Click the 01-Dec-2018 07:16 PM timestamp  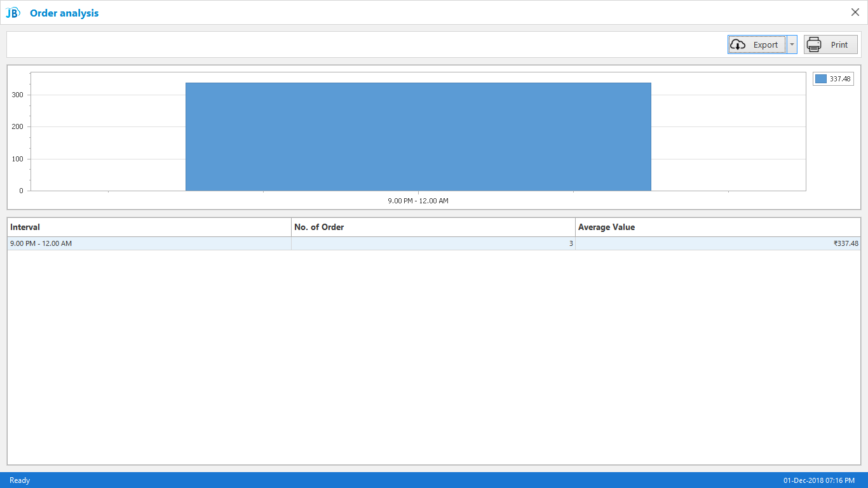[820, 480]
